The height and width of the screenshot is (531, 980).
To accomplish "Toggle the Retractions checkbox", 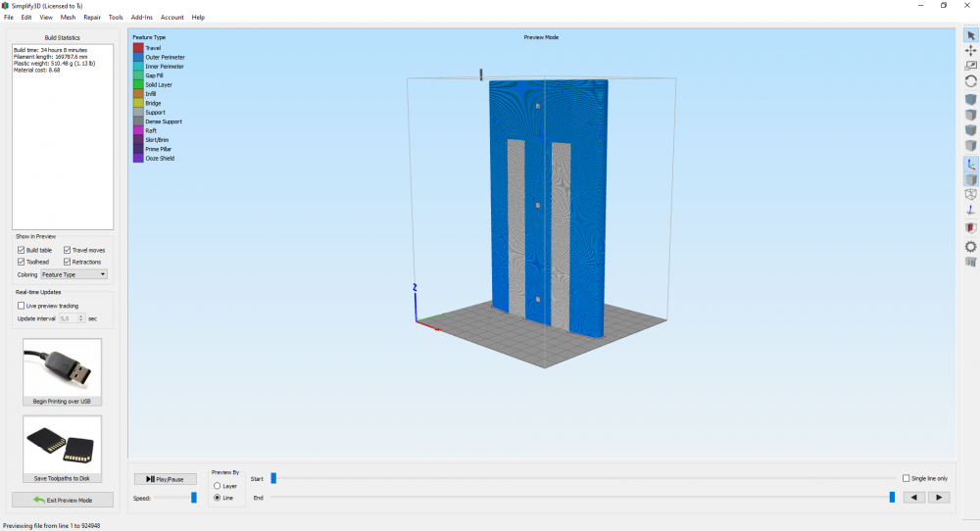I will coord(67,262).
